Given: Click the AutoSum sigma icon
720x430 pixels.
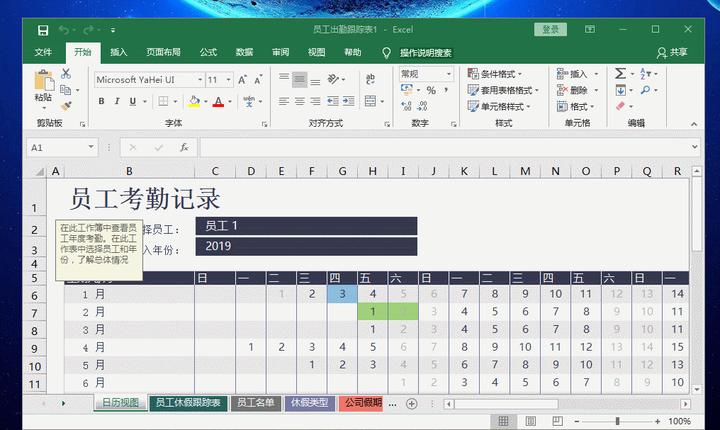Looking at the screenshot, I should click(620, 73).
